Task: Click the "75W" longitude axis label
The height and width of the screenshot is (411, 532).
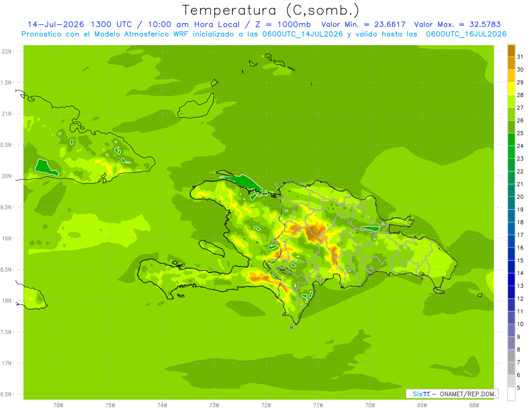Action: 110,405
